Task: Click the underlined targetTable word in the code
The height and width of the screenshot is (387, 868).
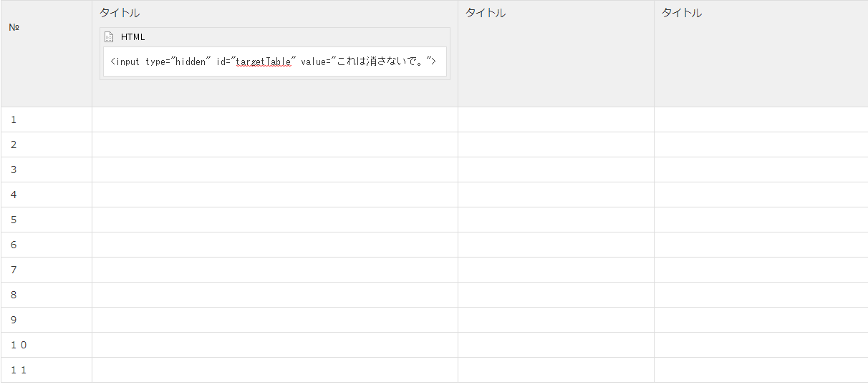Action: pos(263,62)
